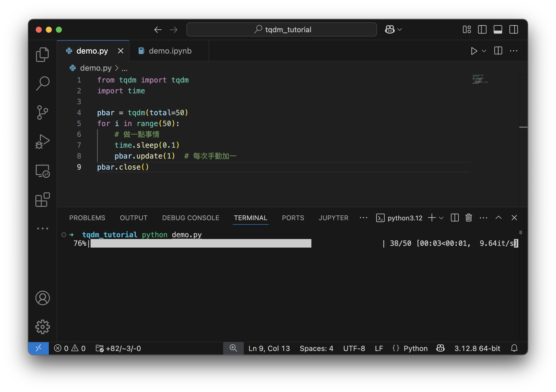Open the PORTS panel tab
Screen dimensions: 556x392
pyautogui.click(x=293, y=218)
